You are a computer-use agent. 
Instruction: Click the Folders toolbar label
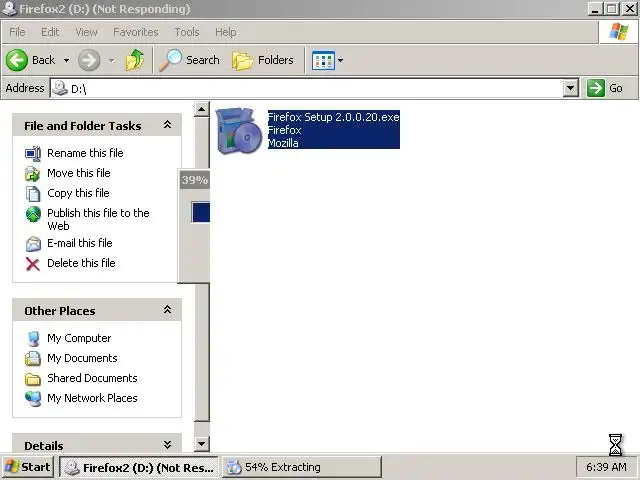[276, 60]
